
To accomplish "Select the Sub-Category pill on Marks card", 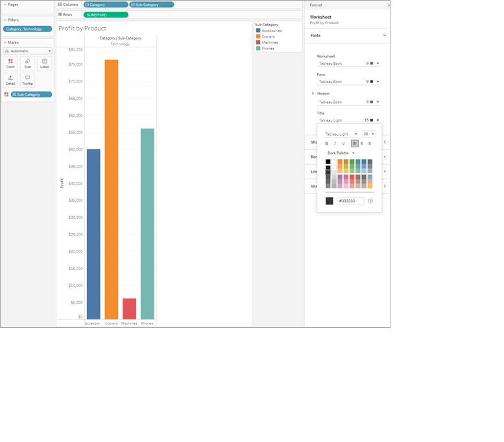I will (32, 95).
